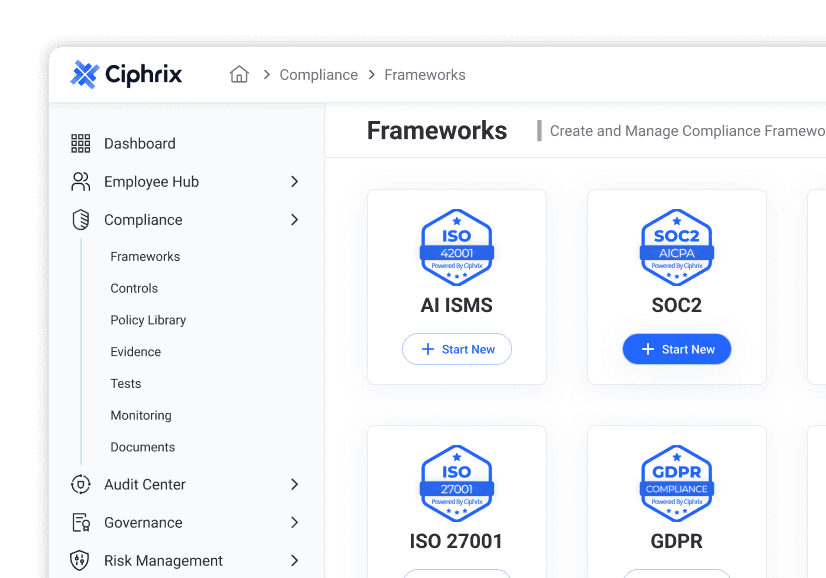The image size is (826, 578).
Task: Open the Risk Management menu item
Action: tap(163, 561)
